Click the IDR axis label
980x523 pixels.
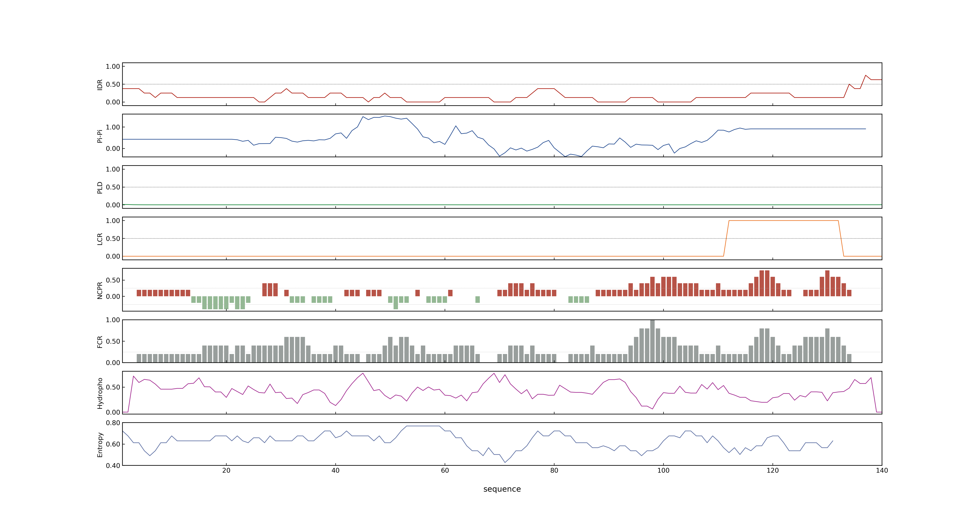click(x=100, y=85)
